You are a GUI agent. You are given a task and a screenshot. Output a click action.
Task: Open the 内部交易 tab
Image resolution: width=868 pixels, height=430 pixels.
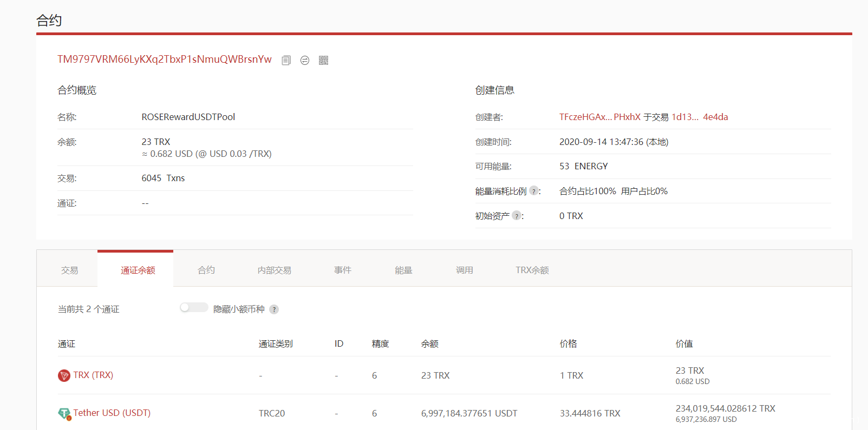(x=274, y=270)
